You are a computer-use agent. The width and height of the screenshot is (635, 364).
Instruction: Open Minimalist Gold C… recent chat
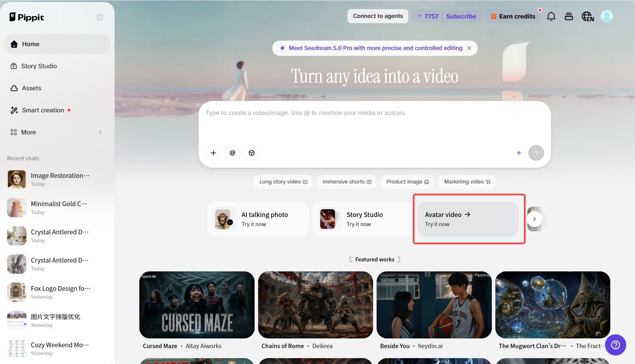point(57,208)
